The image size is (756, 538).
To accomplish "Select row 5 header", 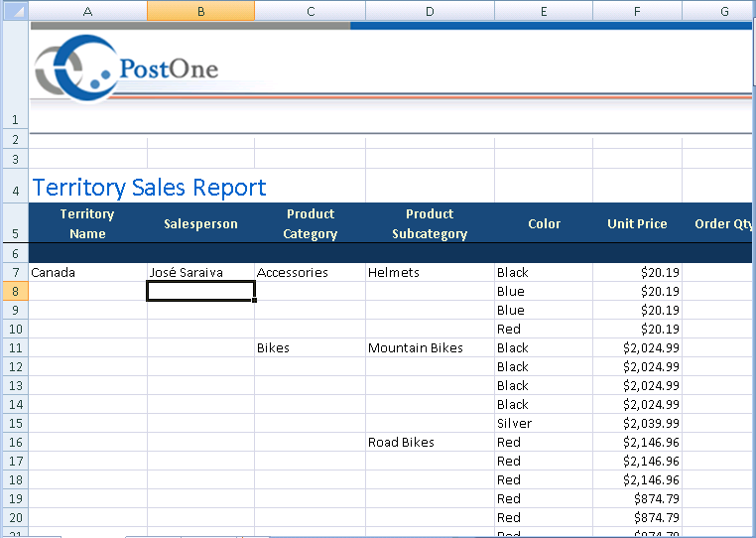I will coord(16,223).
